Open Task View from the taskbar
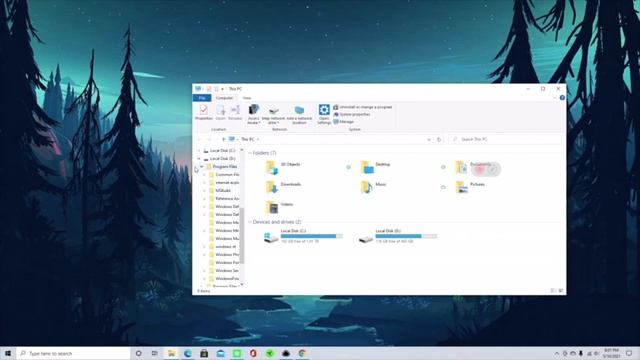 [155, 353]
